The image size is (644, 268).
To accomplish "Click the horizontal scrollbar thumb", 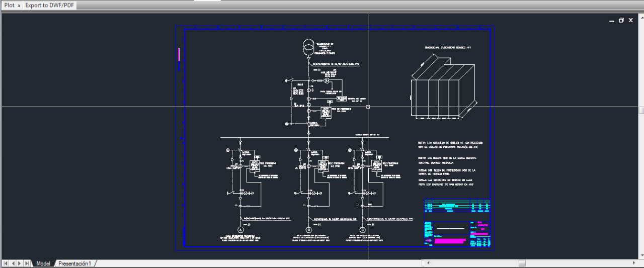I will 522,263.
